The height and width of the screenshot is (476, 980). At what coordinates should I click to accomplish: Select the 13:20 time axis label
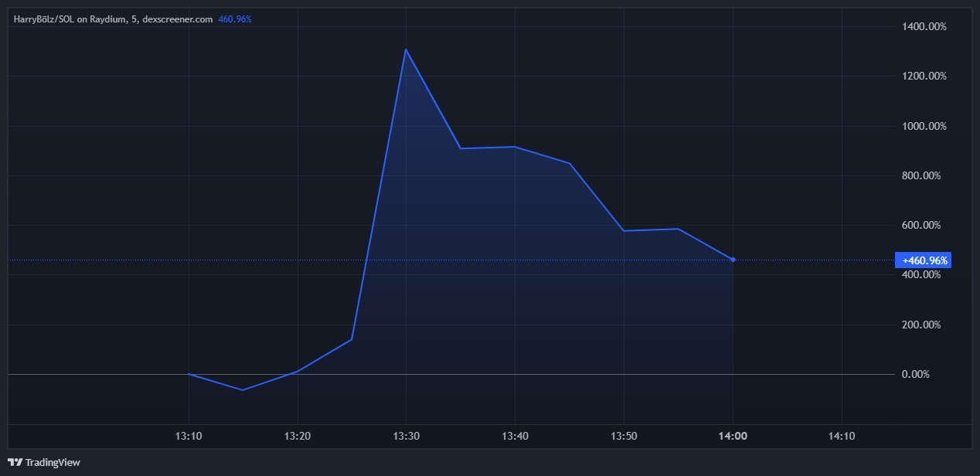tap(298, 436)
